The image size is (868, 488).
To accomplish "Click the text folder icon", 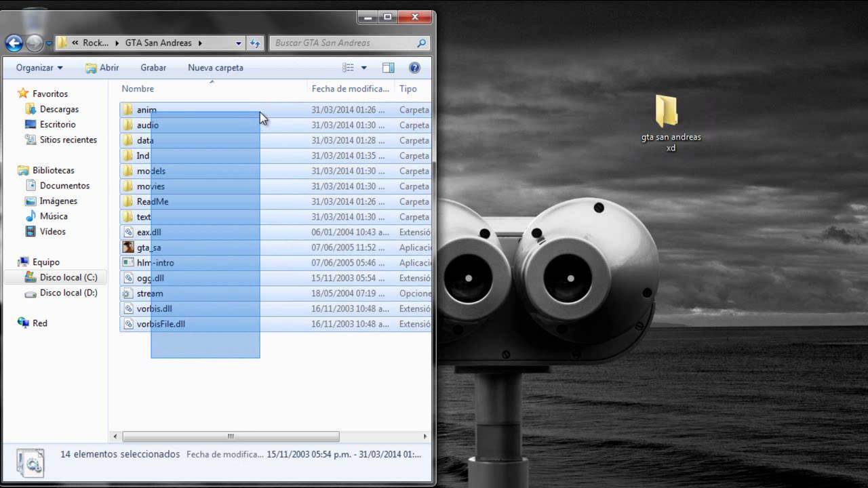I will (128, 217).
